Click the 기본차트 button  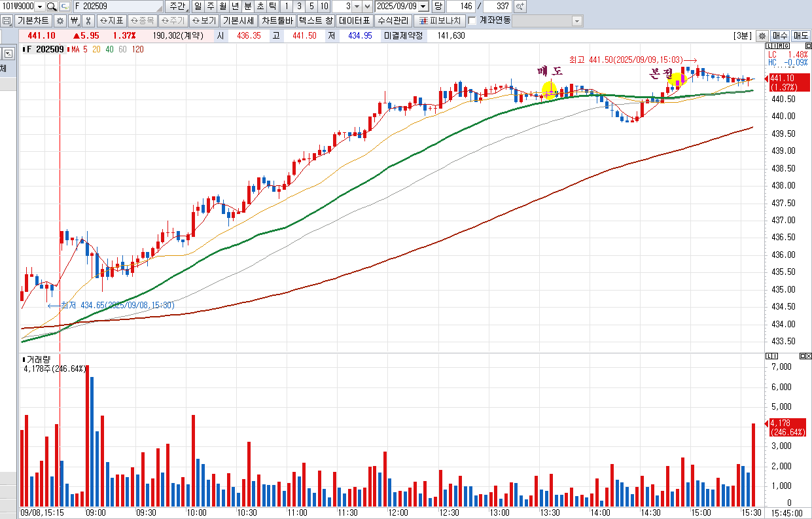point(33,20)
